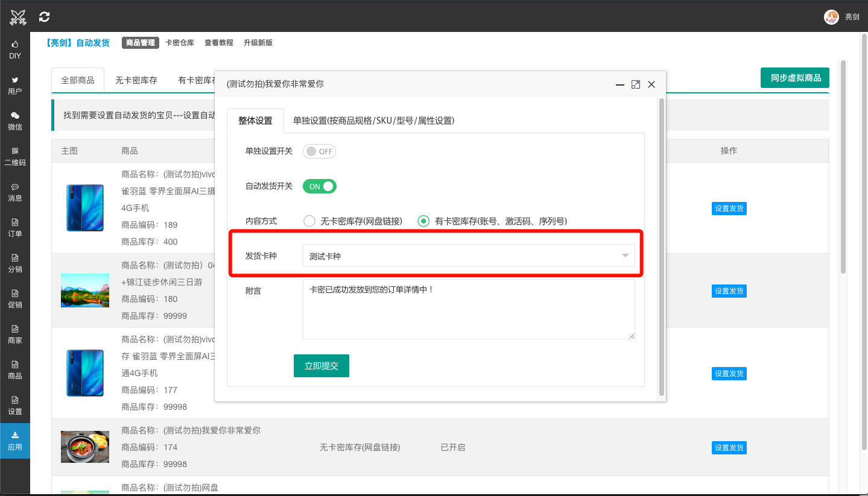868x496 pixels.
Task: Click phone thumbnail for product 189
Action: point(85,209)
